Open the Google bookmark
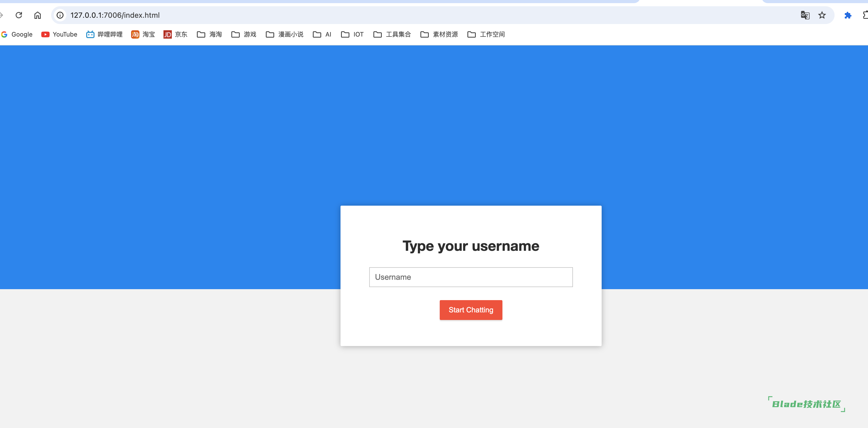The height and width of the screenshot is (428, 868). tap(17, 34)
